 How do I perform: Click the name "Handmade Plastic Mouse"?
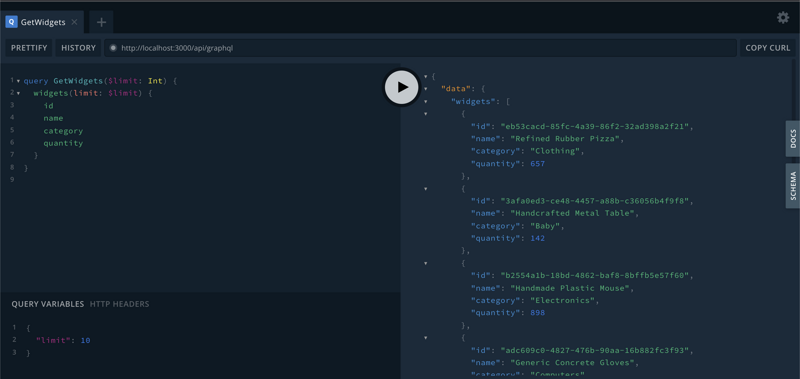click(570, 288)
